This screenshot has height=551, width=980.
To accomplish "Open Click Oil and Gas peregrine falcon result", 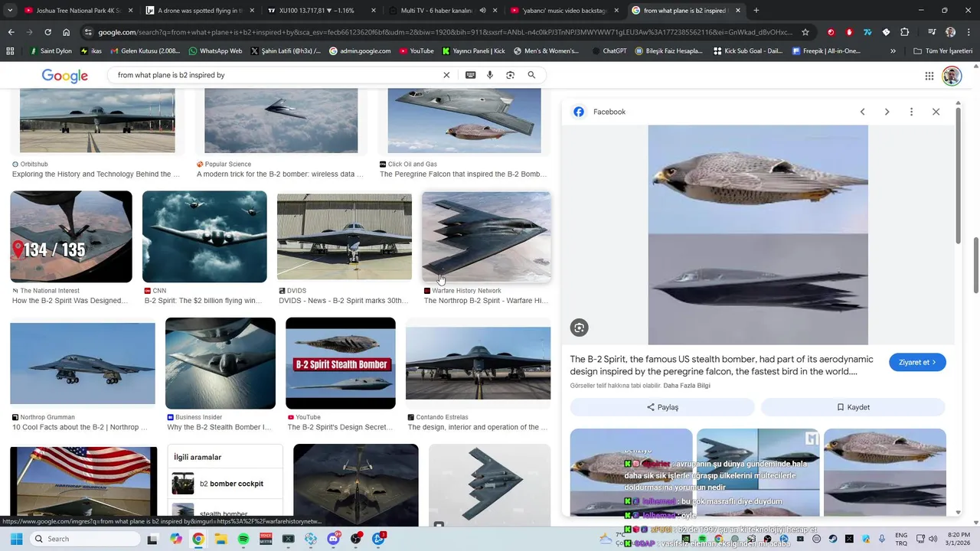I will 464,121.
